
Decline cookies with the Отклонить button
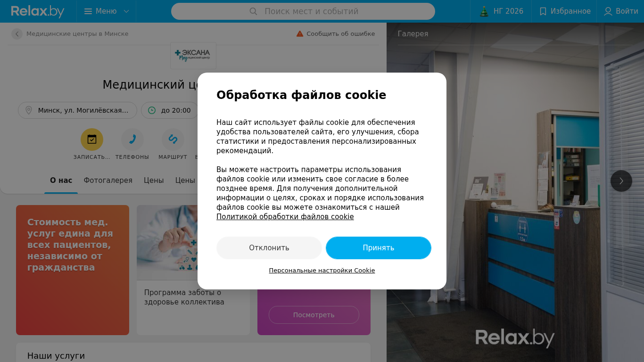[x=269, y=248]
